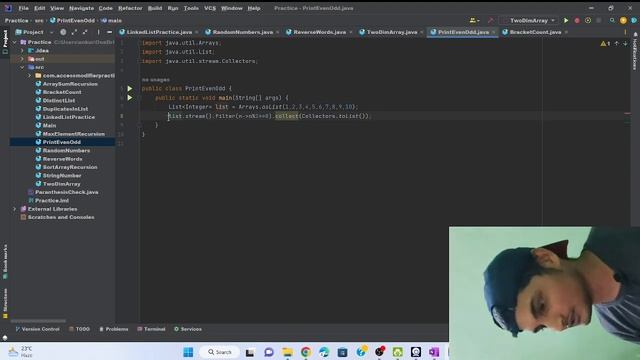This screenshot has width=640, height=360.
Task: Switch to the LinkedListPractice.java tab
Action: 159,32
